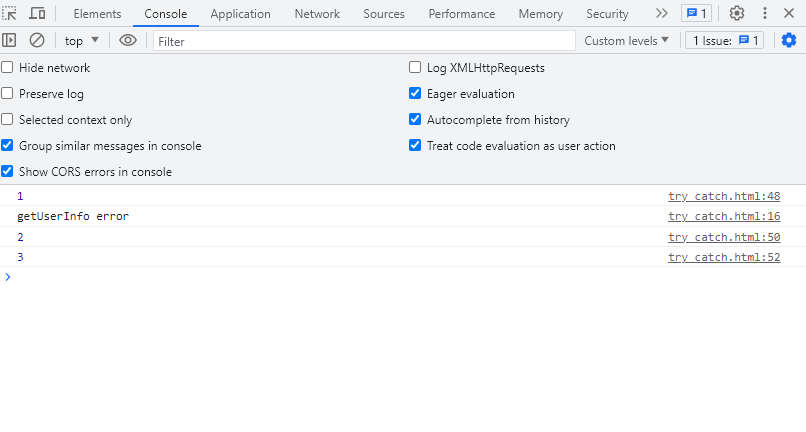Enable the Preserve log checkbox
This screenshot has height=432, width=806.
(8, 94)
